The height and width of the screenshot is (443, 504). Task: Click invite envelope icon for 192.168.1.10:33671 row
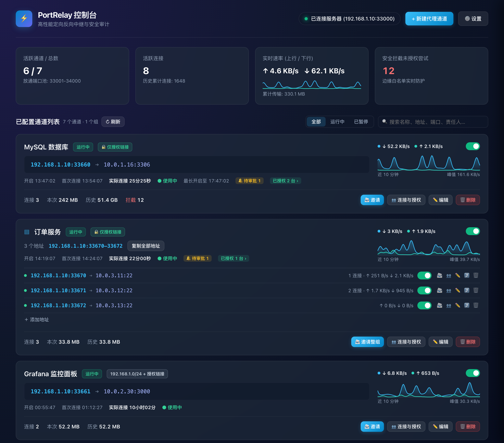point(439,290)
